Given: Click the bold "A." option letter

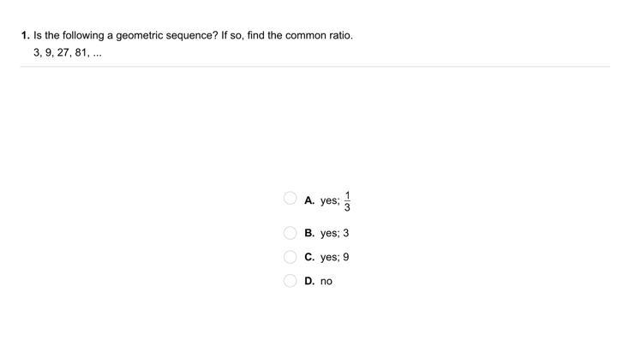Looking at the screenshot, I should click(x=309, y=200).
